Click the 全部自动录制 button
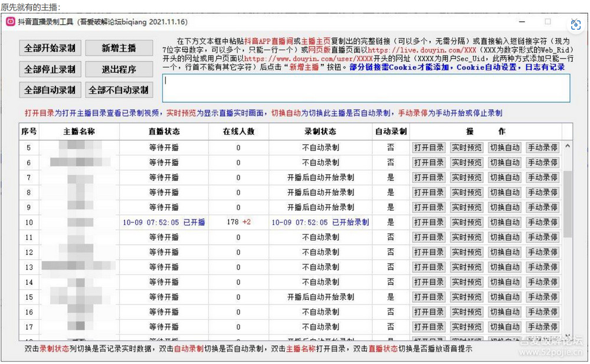 50,90
